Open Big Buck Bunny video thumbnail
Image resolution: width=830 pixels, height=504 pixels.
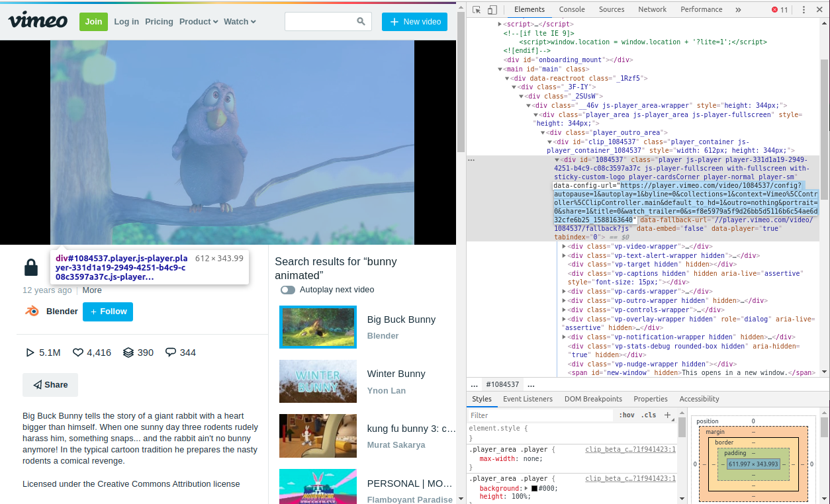click(x=318, y=327)
